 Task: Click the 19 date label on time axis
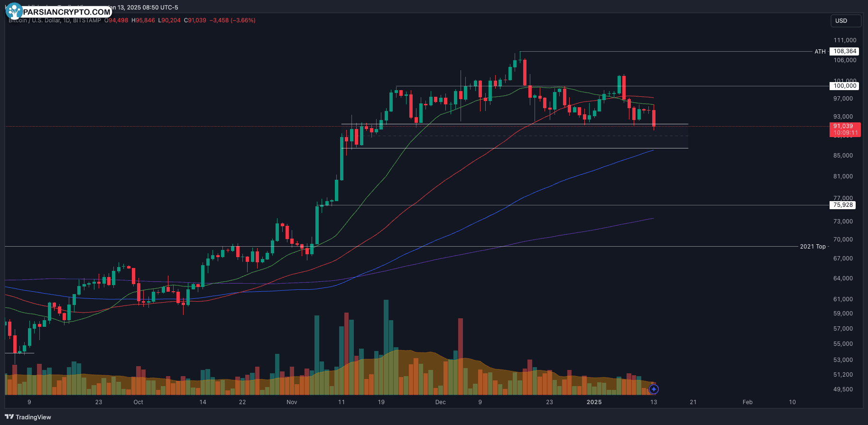(381, 402)
